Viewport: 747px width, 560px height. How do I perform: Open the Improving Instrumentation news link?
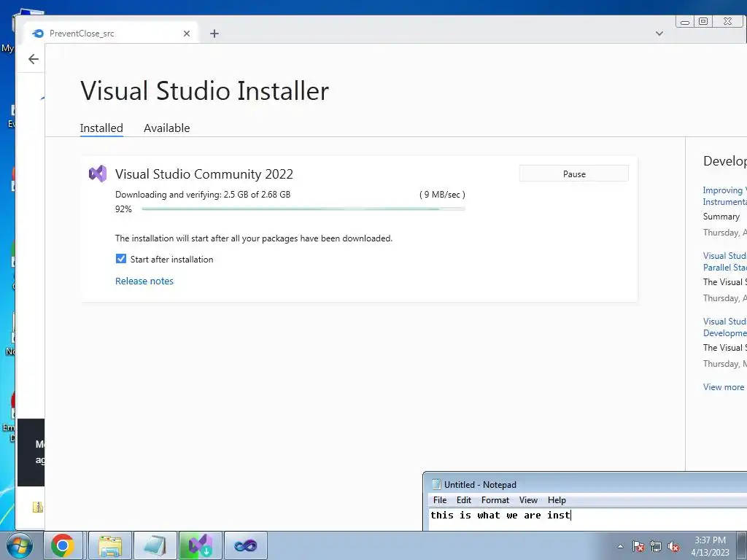coord(724,195)
